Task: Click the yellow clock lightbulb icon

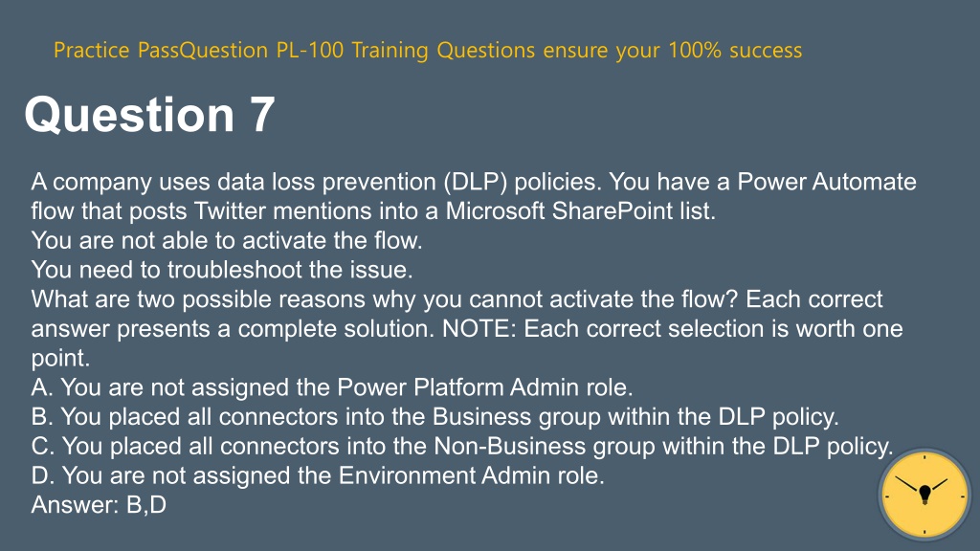Action: (x=924, y=494)
